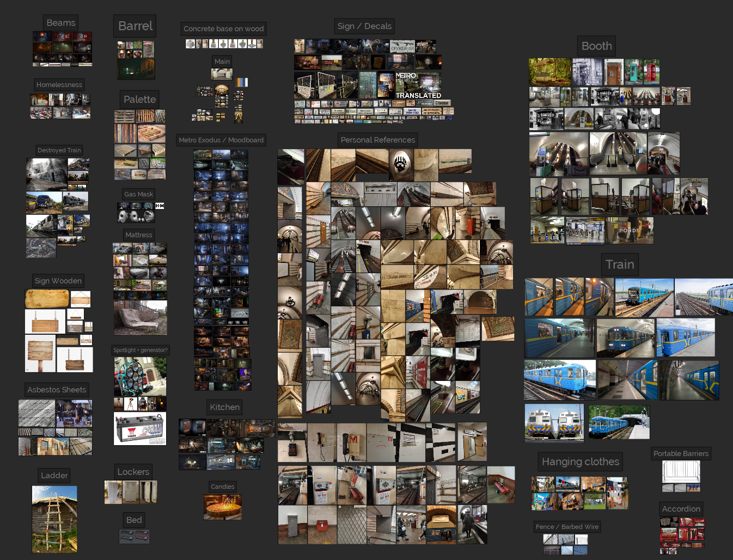Select the white portable barrier image

(681, 472)
